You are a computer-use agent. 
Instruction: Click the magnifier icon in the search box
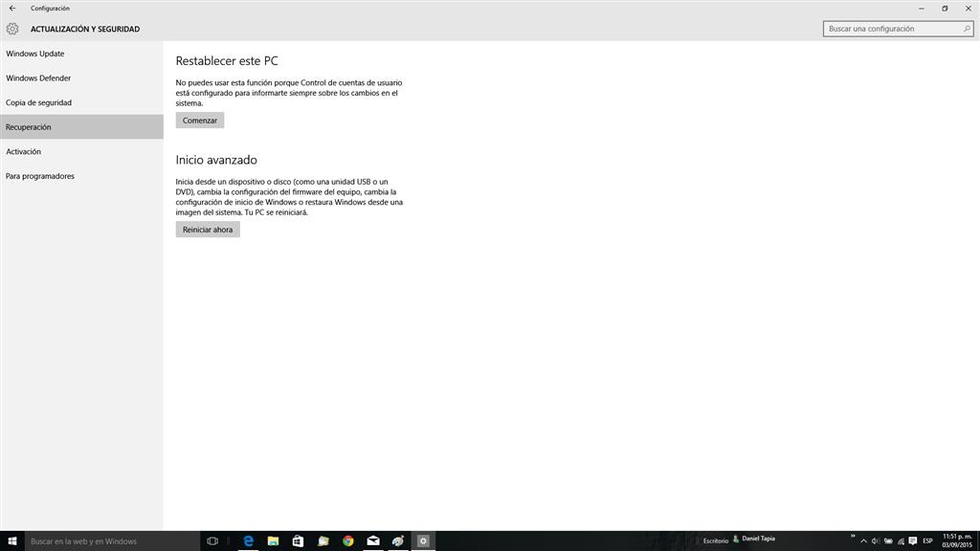pos(967,29)
